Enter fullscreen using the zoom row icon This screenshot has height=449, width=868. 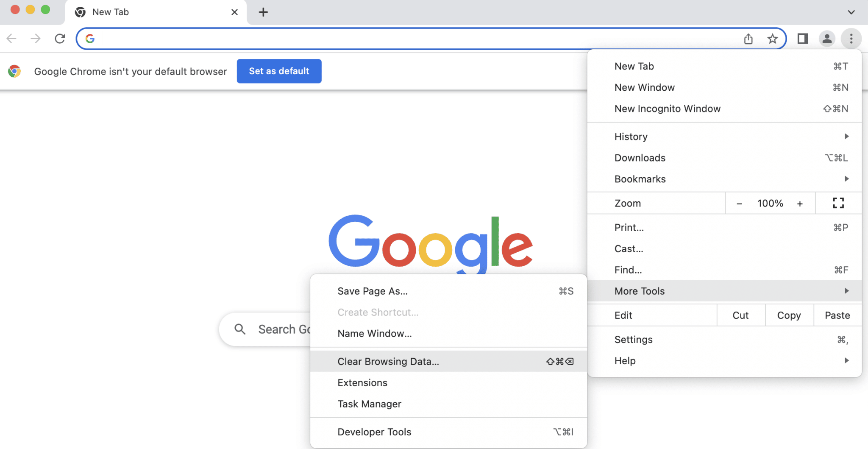(x=838, y=203)
